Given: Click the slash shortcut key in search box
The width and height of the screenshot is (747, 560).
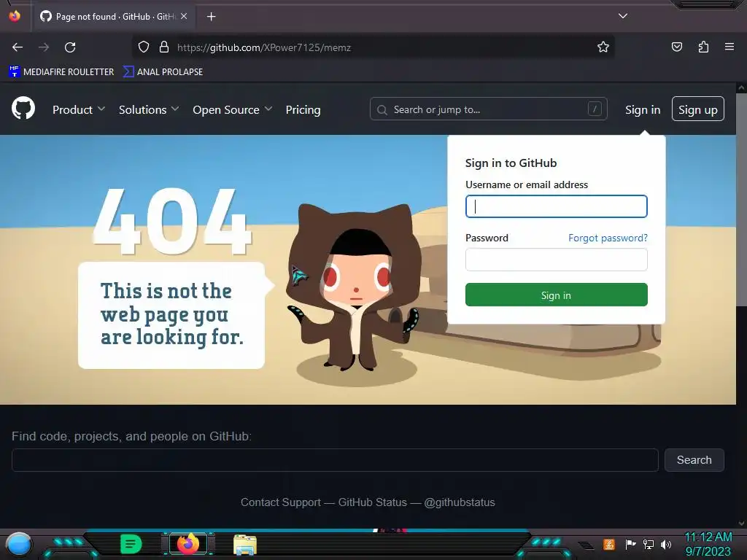Looking at the screenshot, I should 595,109.
